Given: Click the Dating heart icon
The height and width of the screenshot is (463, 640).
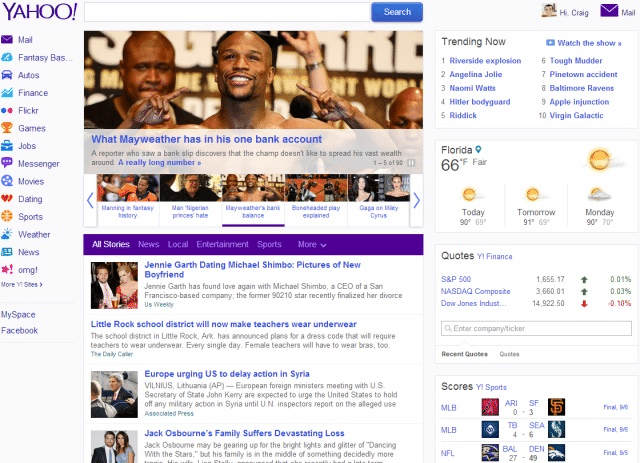Looking at the screenshot, I should click(x=7, y=199).
